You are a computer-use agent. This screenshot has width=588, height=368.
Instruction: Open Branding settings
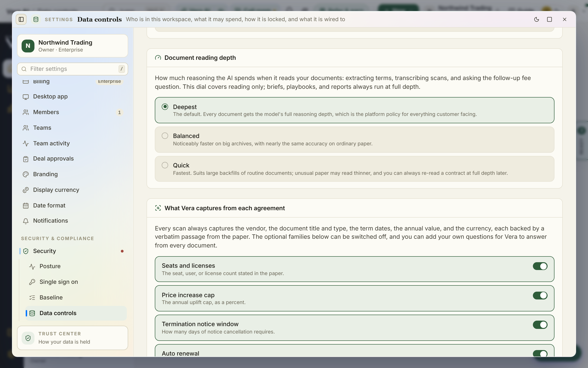[x=72, y=174]
